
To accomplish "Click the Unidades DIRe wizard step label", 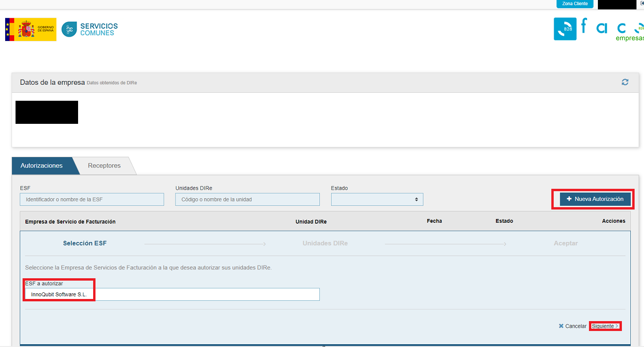I will pyautogui.click(x=325, y=243).
